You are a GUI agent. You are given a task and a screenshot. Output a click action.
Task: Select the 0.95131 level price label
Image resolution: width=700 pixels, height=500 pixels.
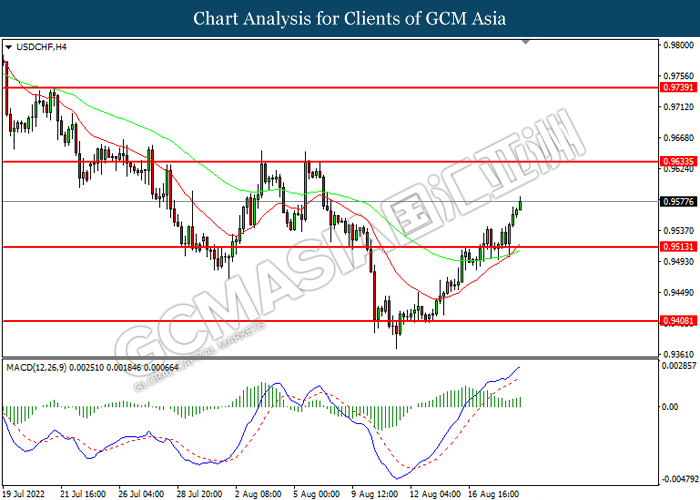[x=678, y=246]
